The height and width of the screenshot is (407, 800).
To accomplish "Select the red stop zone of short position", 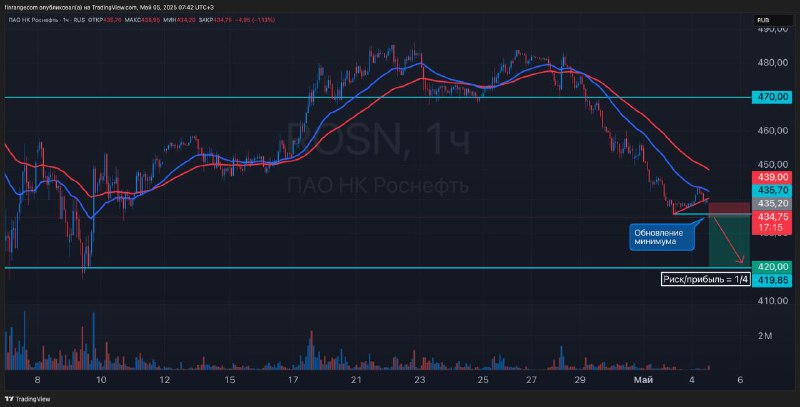I will tap(729, 208).
